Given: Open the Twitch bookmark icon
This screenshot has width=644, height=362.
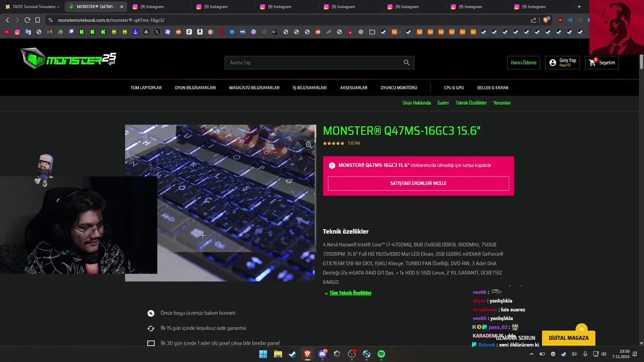Looking at the screenshot, I should click(x=71, y=32).
